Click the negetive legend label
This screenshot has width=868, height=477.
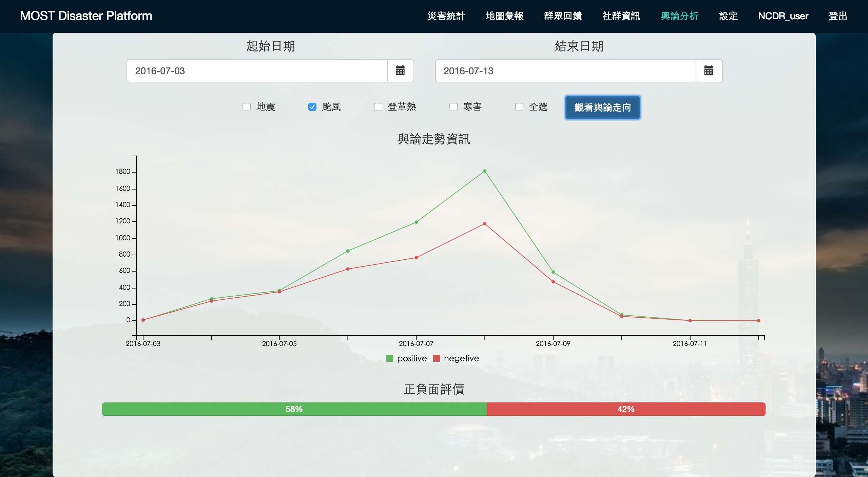[x=461, y=358]
